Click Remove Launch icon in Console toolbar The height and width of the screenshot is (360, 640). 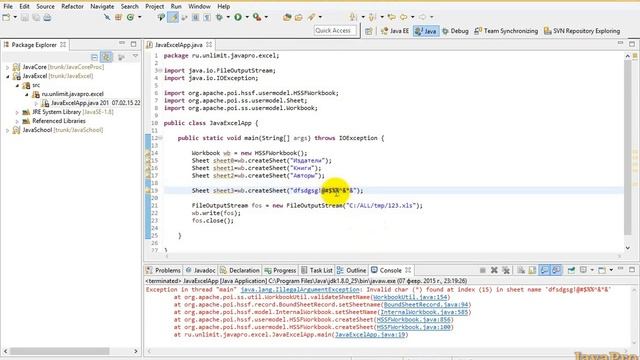click(x=494, y=270)
